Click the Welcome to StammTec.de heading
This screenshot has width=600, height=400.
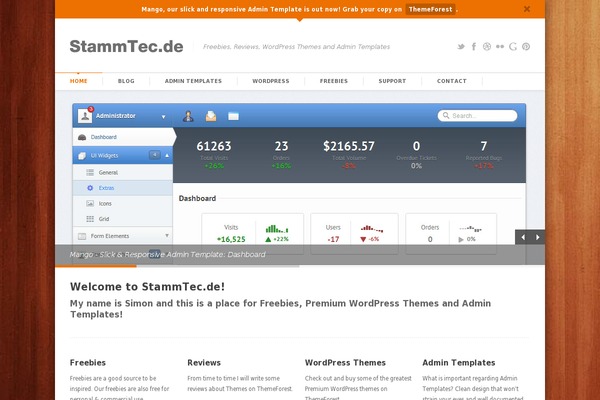(x=147, y=287)
